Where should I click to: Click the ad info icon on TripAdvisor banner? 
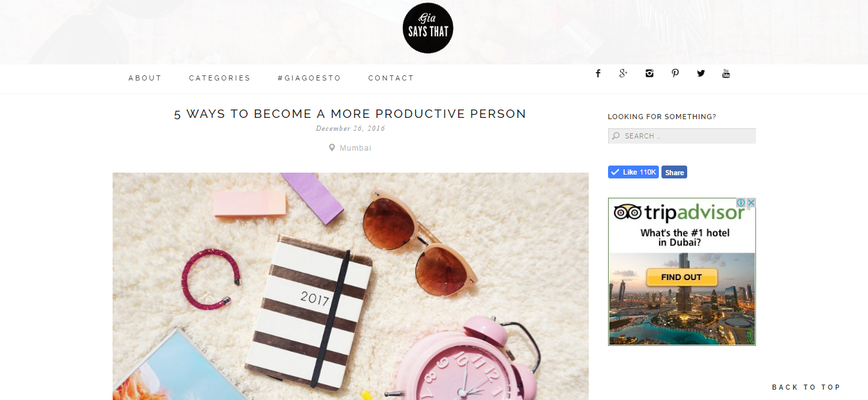click(741, 202)
